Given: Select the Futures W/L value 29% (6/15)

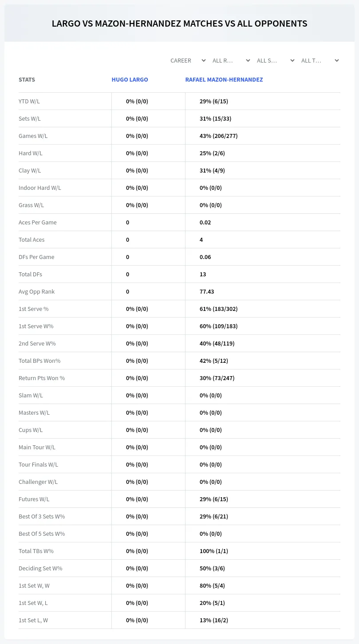Looking at the screenshot, I should pos(214,499).
